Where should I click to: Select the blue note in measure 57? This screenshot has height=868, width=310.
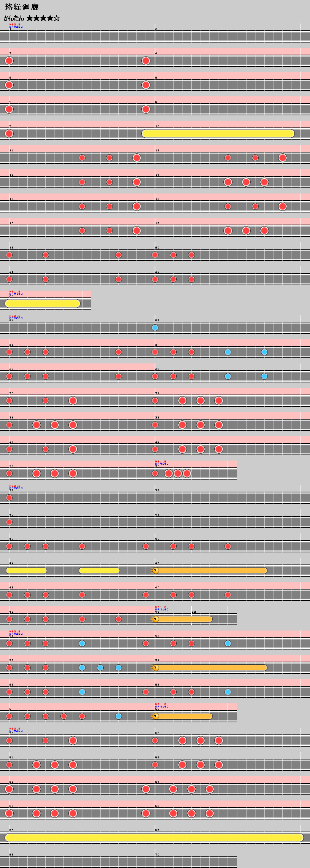point(119,716)
